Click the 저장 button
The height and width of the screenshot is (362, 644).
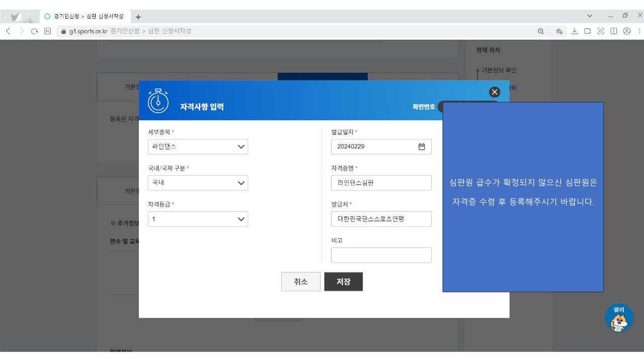click(343, 282)
